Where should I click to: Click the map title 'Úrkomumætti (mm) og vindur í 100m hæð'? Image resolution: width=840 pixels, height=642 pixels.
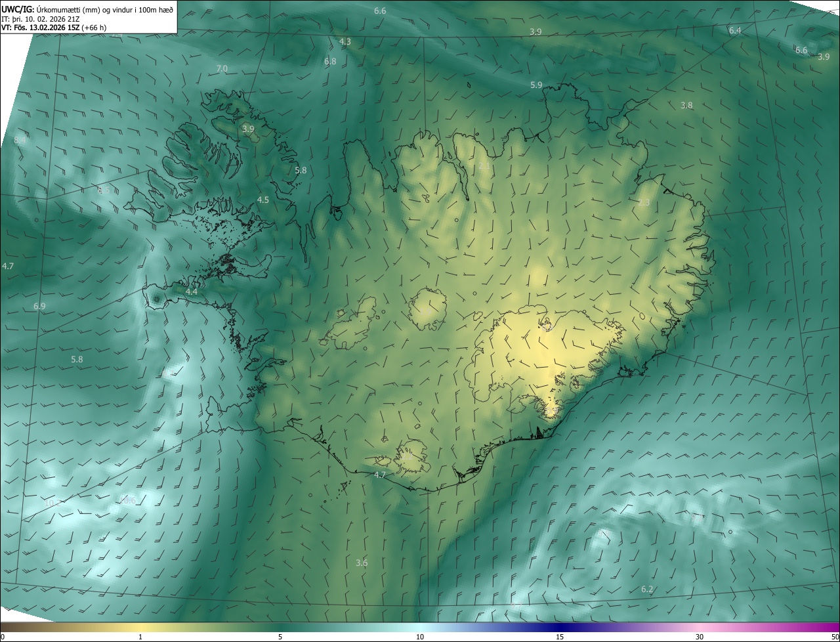point(104,9)
